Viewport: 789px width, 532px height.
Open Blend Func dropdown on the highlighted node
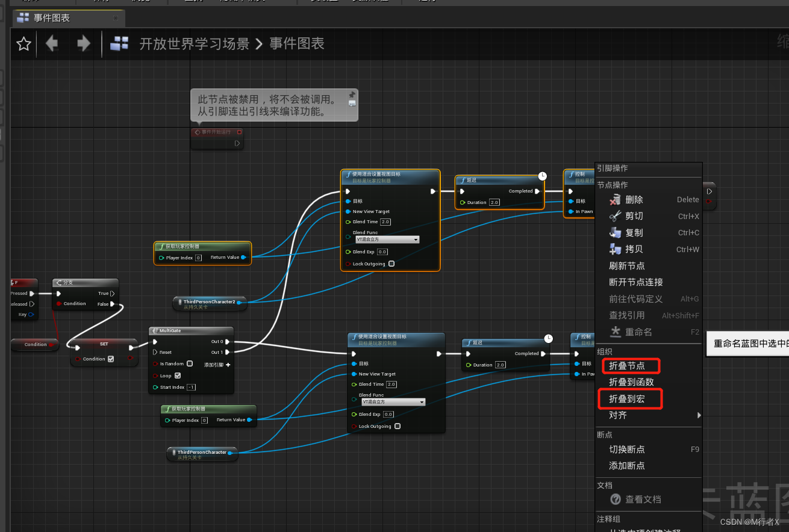[386, 239]
